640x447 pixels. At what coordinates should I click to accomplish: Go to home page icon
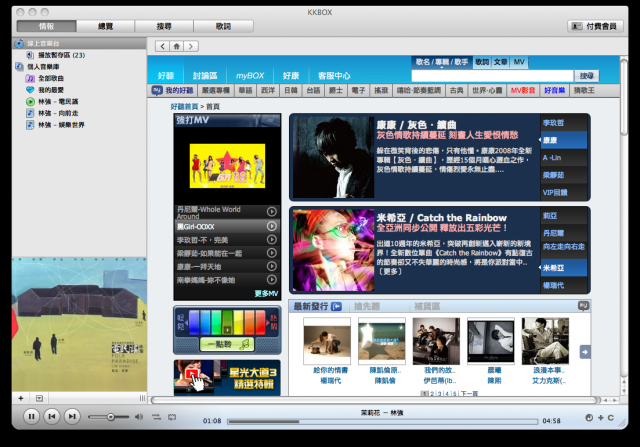pyautogui.click(x=177, y=46)
